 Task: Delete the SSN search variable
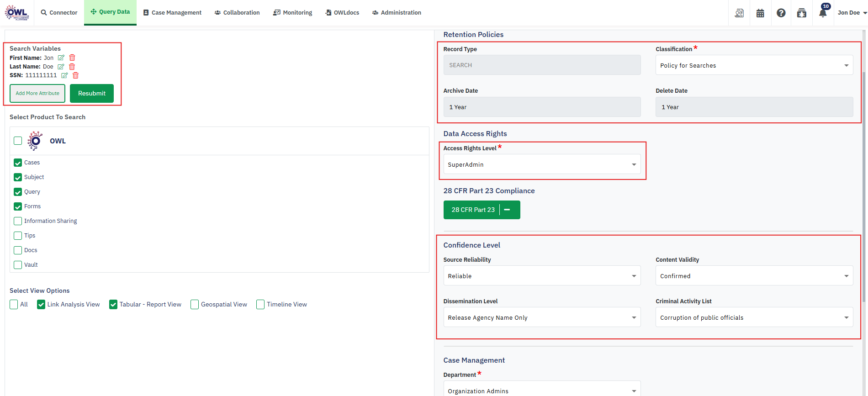pos(76,75)
